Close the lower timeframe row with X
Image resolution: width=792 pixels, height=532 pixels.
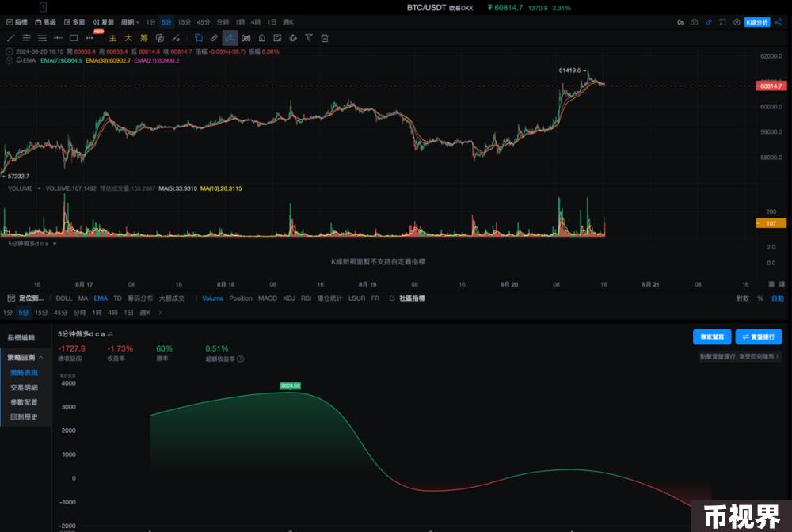click(161, 313)
